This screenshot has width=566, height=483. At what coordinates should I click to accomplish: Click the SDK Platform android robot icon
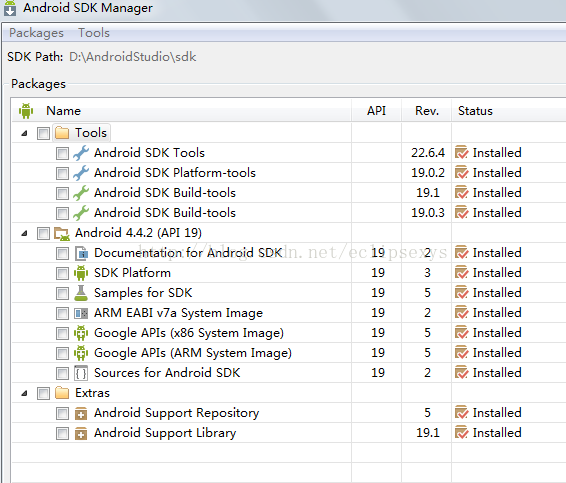click(81, 273)
